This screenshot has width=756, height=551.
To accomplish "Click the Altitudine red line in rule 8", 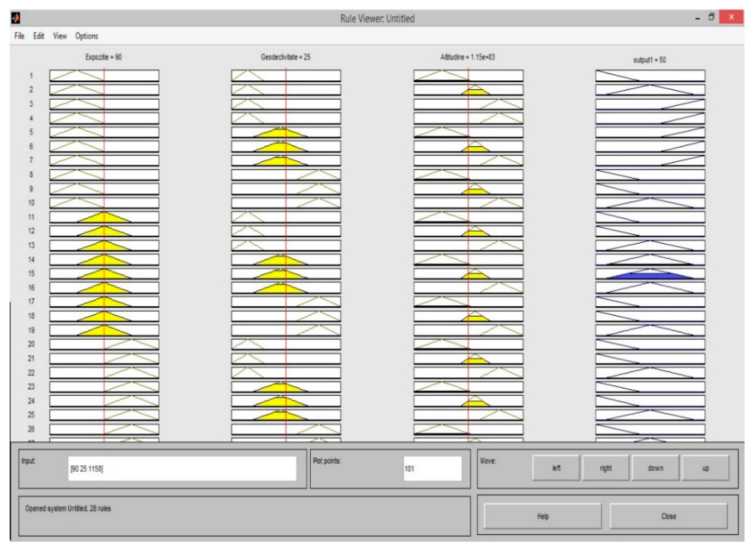I will [x=468, y=175].
